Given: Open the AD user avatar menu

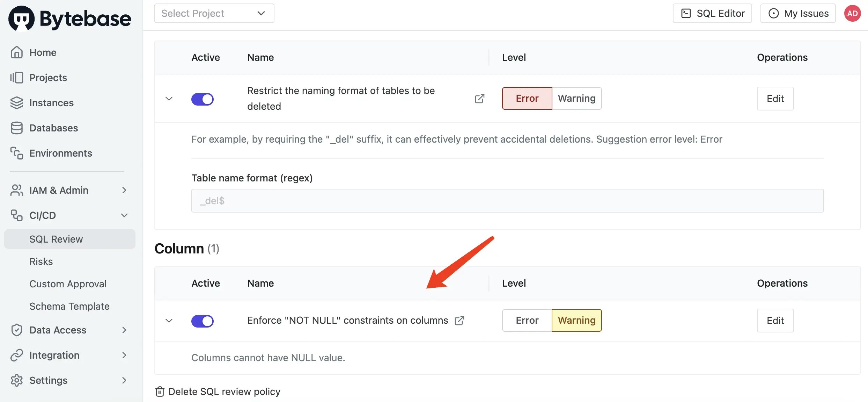Looking at the screenshot, I should point(852,13).
